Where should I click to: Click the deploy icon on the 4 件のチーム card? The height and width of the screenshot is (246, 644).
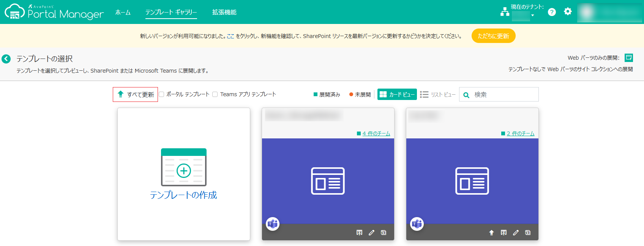point(359,233)
